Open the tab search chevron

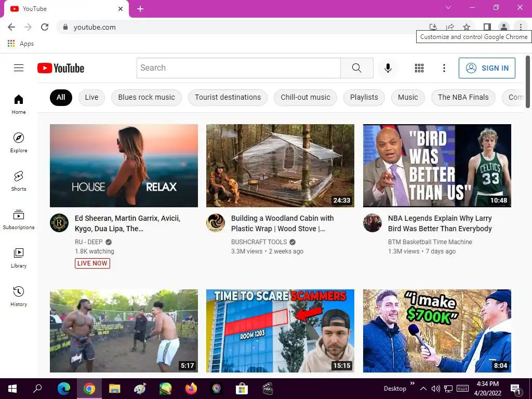(448, 7)
